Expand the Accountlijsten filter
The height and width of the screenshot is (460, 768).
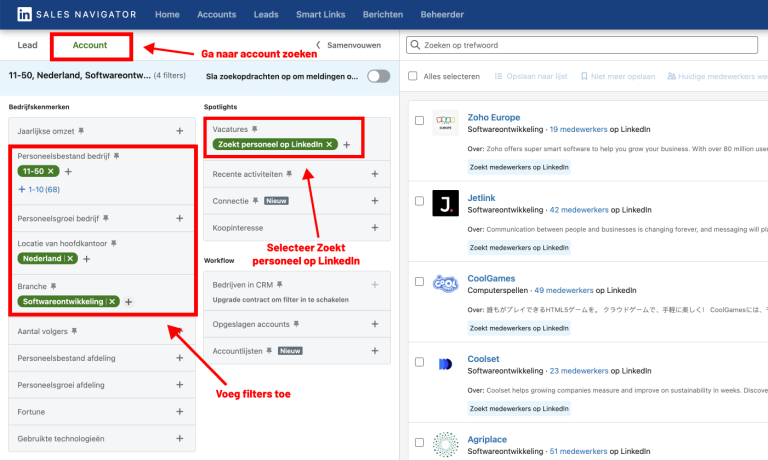click(x=375, y=351)
